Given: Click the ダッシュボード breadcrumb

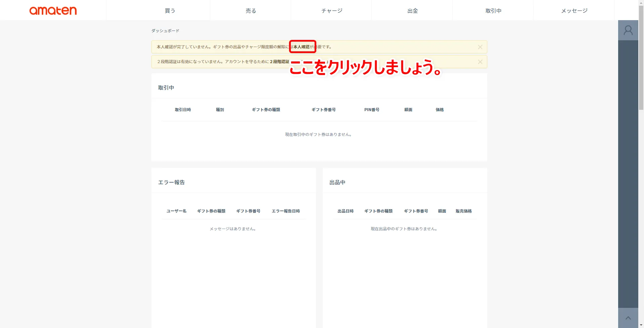Looking at the screenshot, I should [165, 31].
